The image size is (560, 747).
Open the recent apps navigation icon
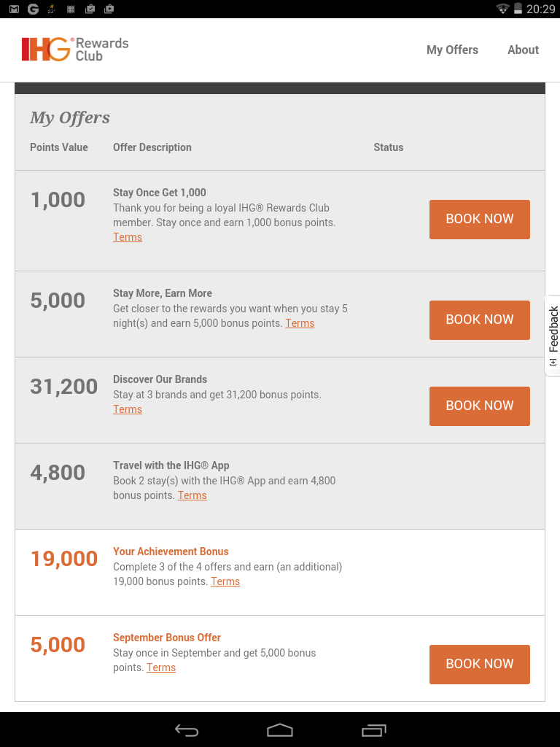(373, 729)
